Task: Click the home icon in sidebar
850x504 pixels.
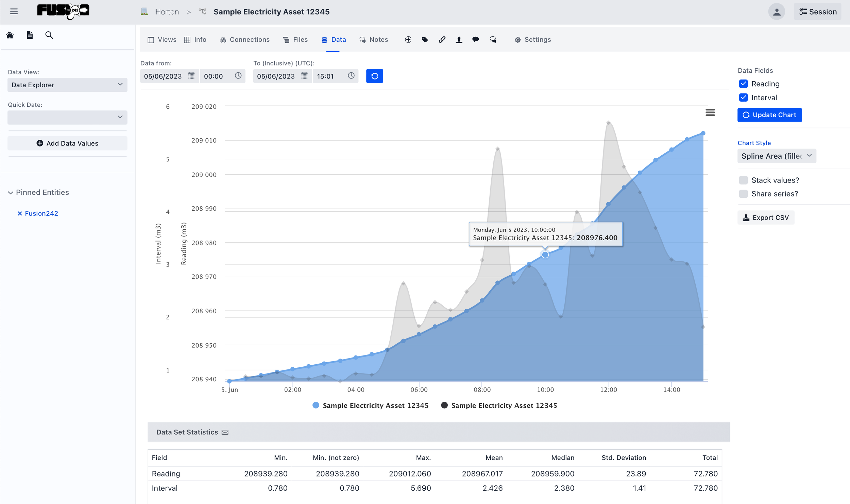Action: coord(10,35)
